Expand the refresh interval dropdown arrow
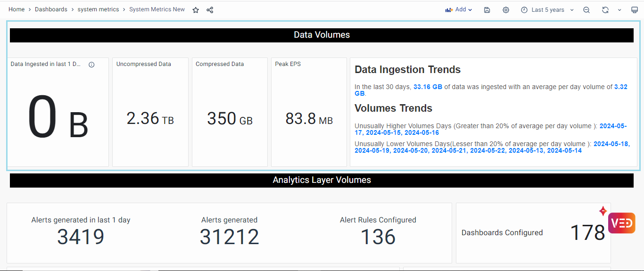644x271 pixels. click(619, 10)
